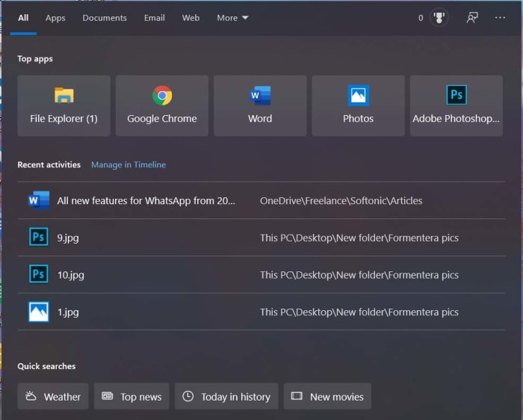Click the rewards trophy badge icon

(439, 18)
